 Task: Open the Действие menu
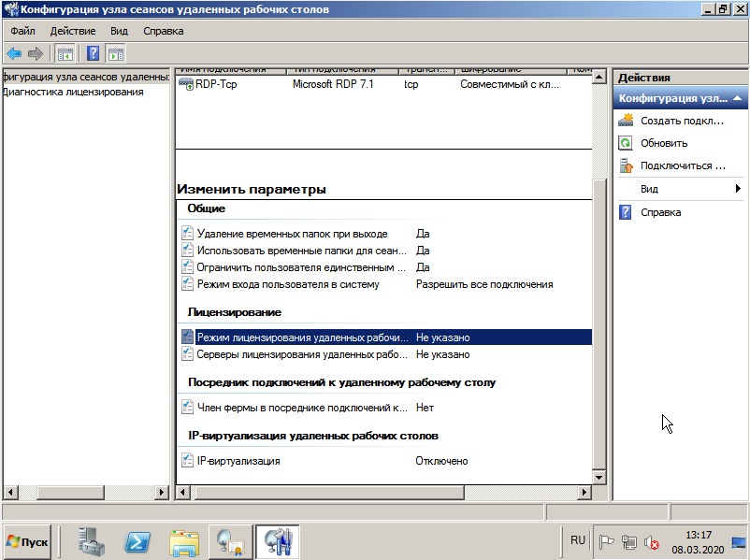[x=73, y=31]
